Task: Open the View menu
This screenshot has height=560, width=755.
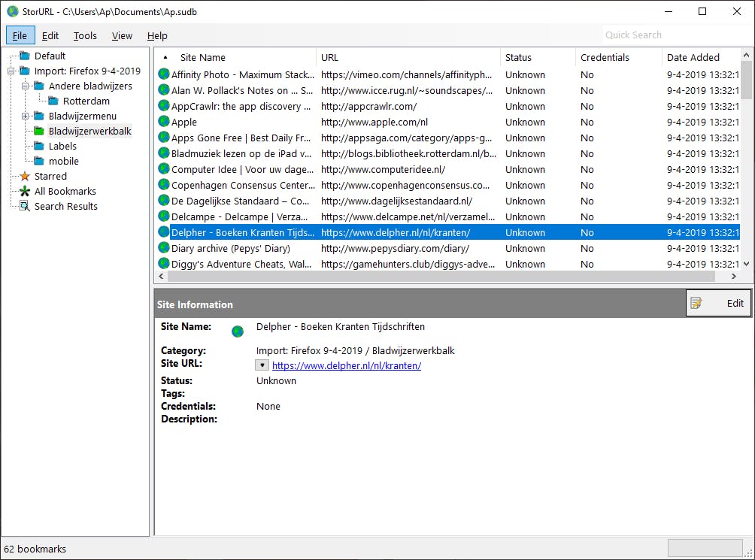Action: coord(122,35)
